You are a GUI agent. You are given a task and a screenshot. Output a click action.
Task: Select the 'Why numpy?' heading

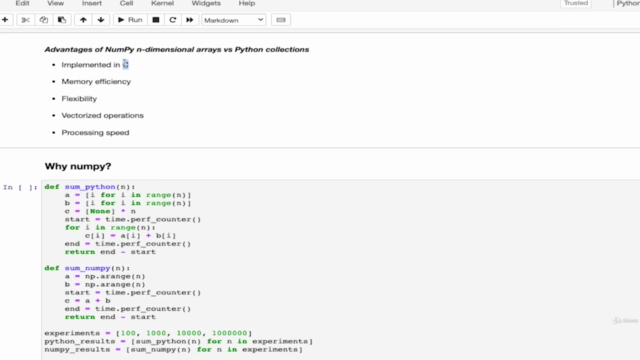point(78,166)
